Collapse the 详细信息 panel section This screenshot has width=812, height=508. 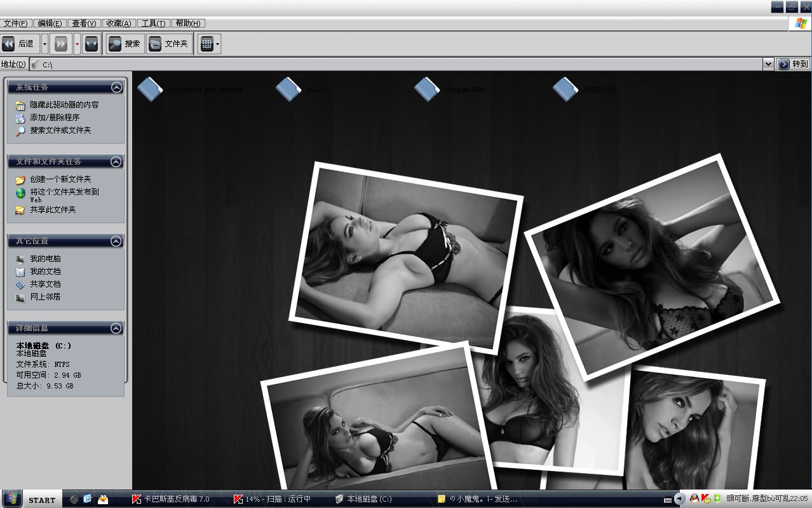tap(116, 329)
